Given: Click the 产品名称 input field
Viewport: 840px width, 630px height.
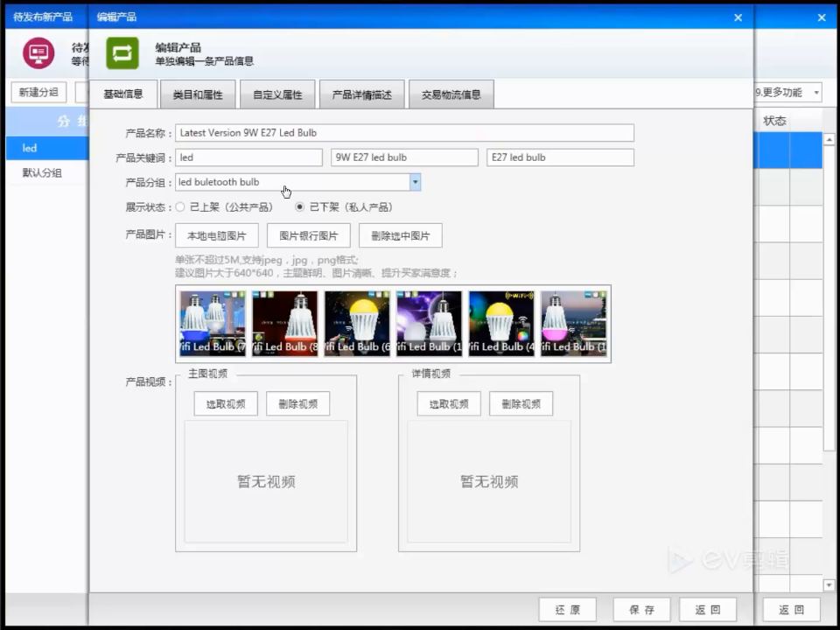Looking at the screenshot, I should (x=404, y=133).
